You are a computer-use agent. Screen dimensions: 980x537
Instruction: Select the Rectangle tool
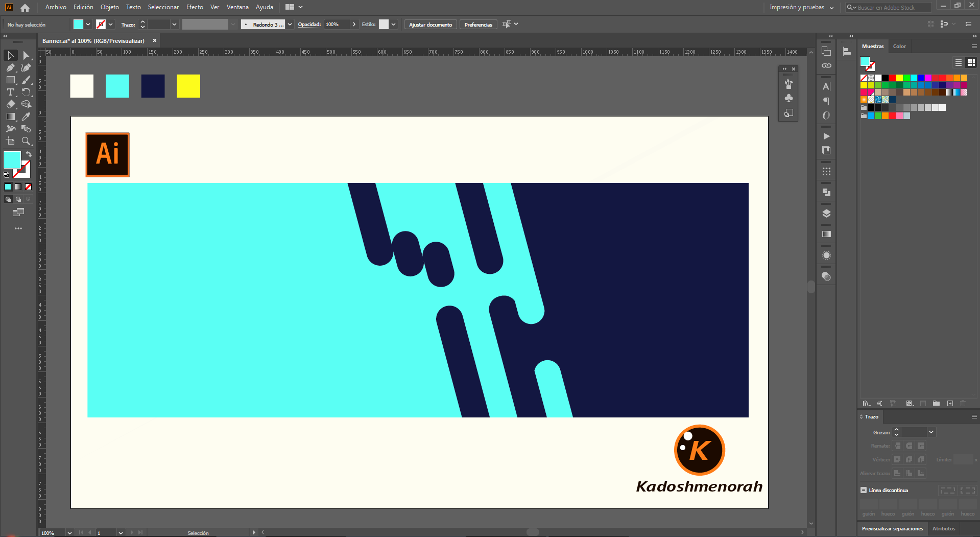point(11,80)
